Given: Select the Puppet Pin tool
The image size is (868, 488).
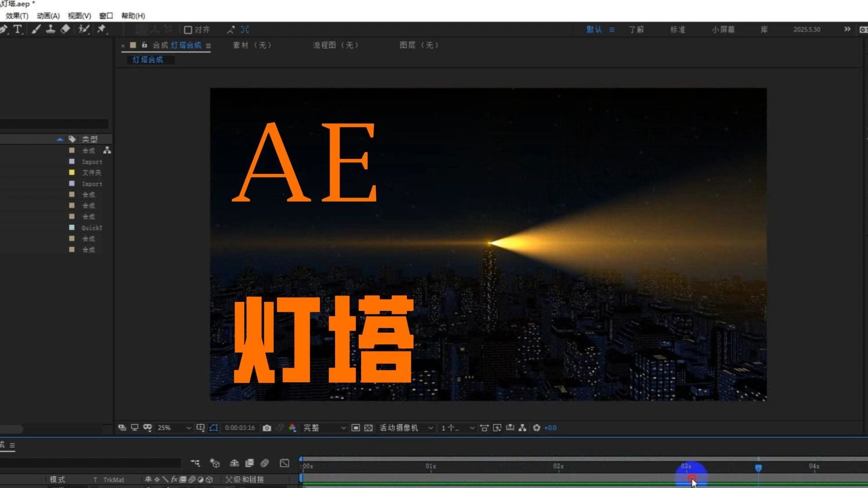Looking at the screenshot, I should [x=101, y=29].
